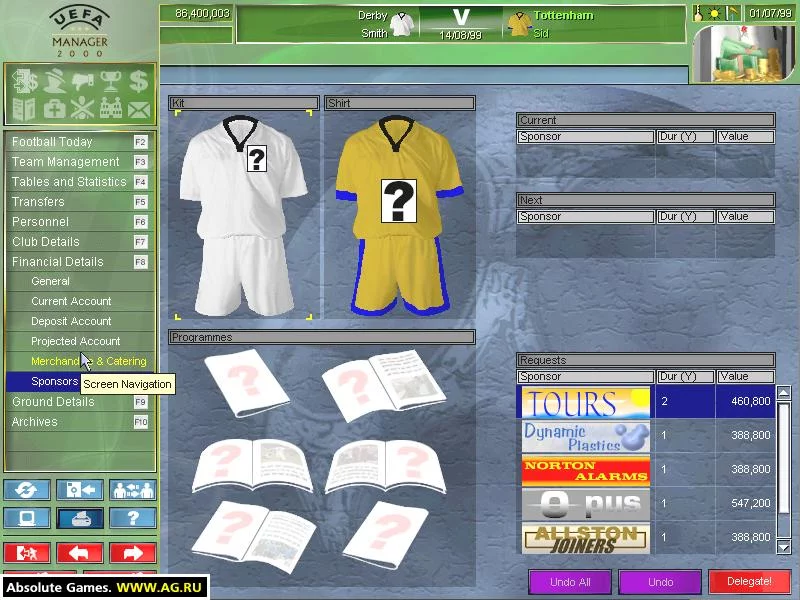Click the 86,400,003 balance display

click(196, 14)
